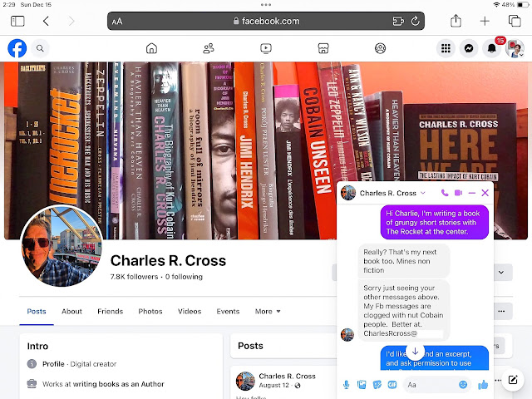Open Messenger from the top bar
Screen dimensions: 532x399
point(469,48)
